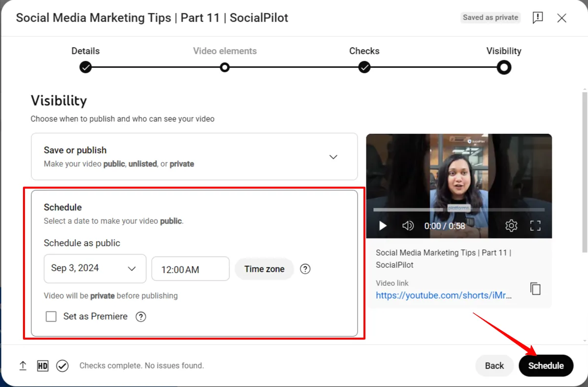
Task: Close the upload dialog
Action: tap(562, 18)
